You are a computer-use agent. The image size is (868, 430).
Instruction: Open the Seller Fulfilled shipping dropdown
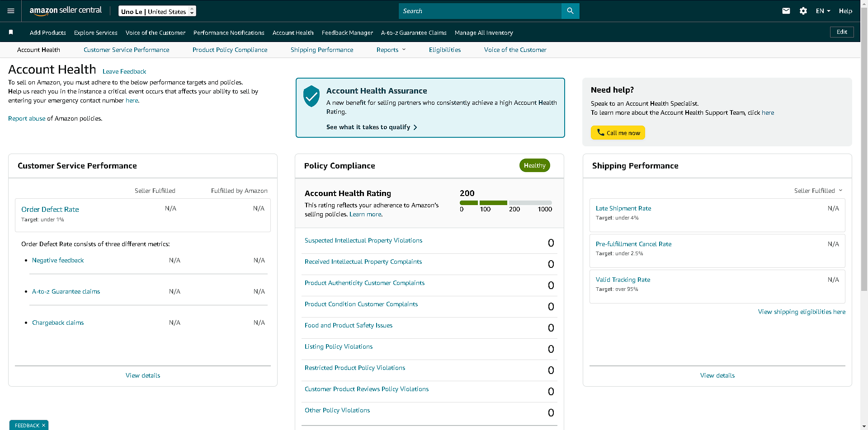pyautogui.click(x=818, y=191)
